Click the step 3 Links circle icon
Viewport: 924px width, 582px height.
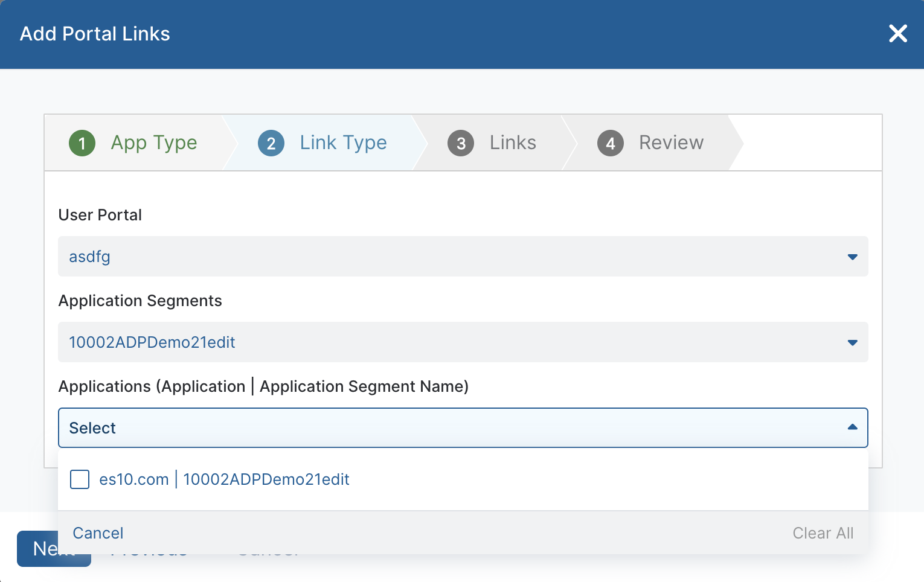[x=461, y=143]
